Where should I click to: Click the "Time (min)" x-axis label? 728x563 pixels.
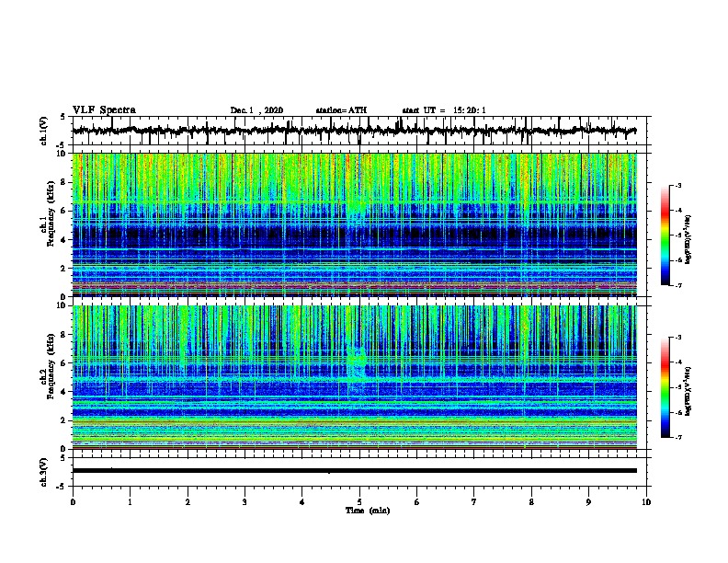[368, 511]
